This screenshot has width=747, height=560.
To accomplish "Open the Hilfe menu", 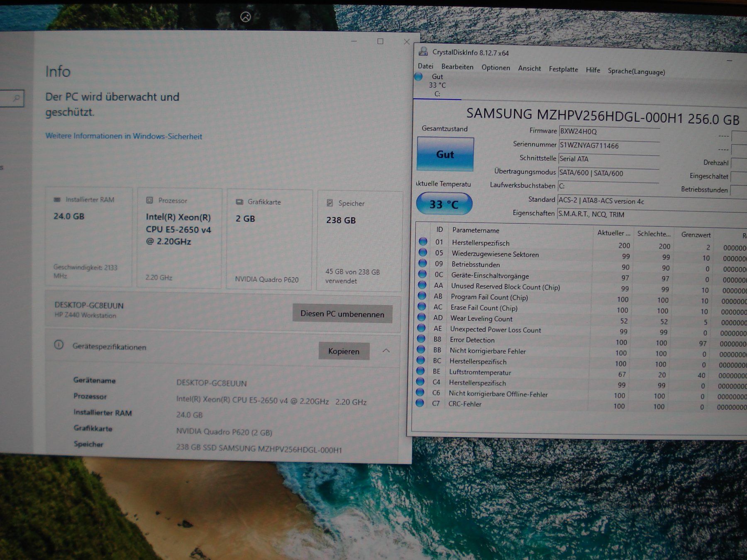I will [x=593, y=70].
